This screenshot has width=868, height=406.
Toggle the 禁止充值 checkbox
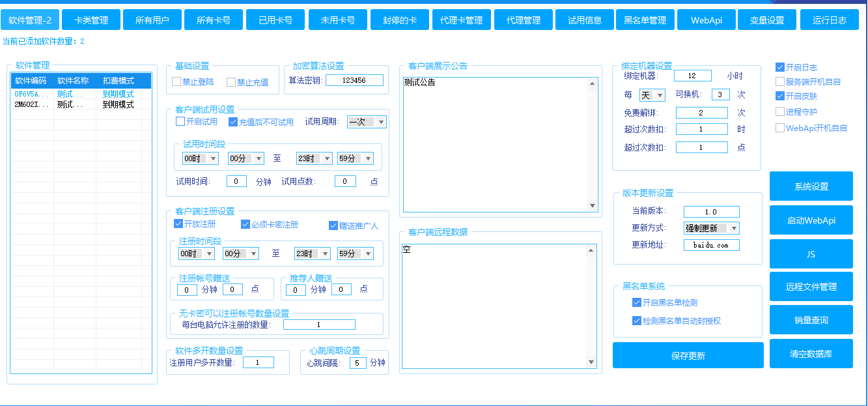click(247, 82)
